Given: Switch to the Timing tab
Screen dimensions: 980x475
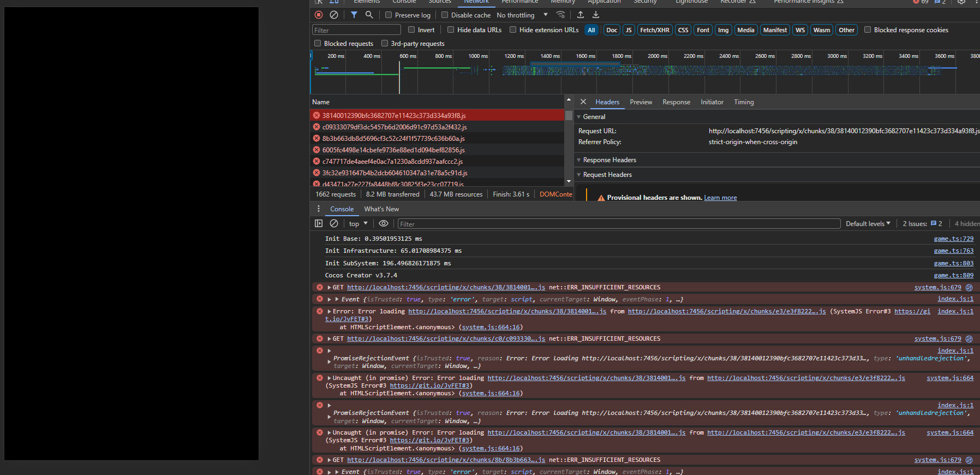Looking at the screenshot, I should (743, 102).
